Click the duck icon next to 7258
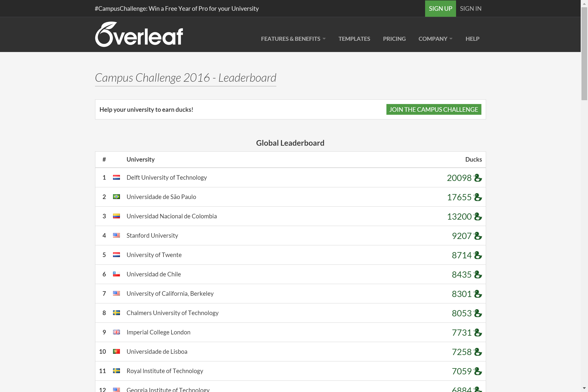Viewport: 588px width, 392px height. 478,352
